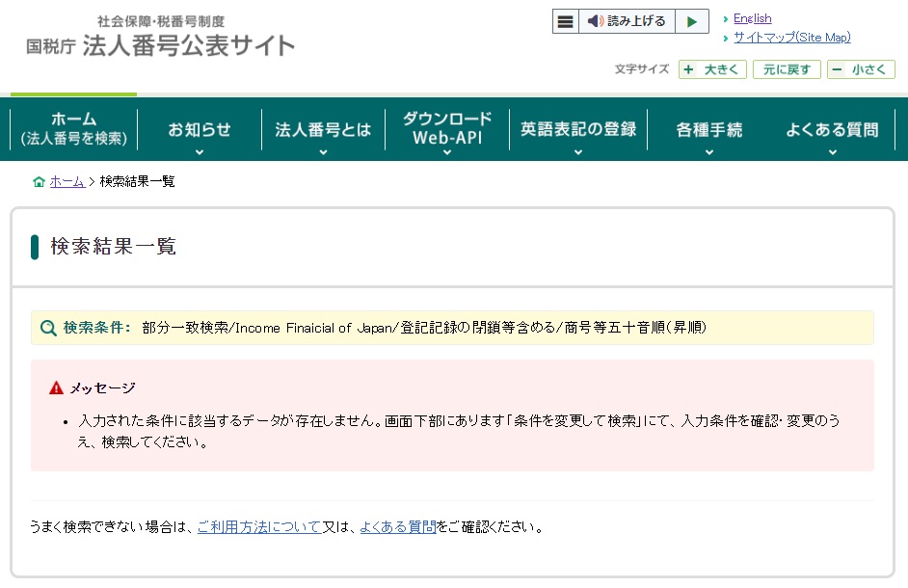Screen dimensions: 908x588
Task: Click the breadcrumb home house icon
Action: click(x=39, y=182)
